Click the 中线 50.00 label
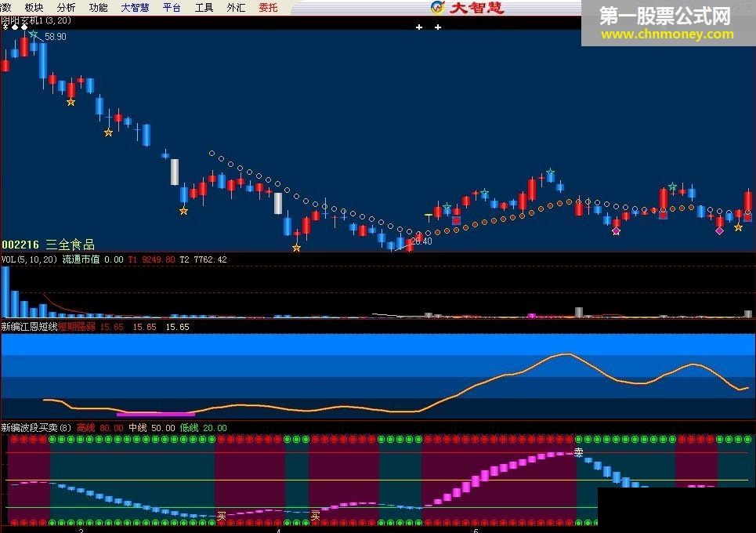This screenshot has width=756, height=533. 152,428
